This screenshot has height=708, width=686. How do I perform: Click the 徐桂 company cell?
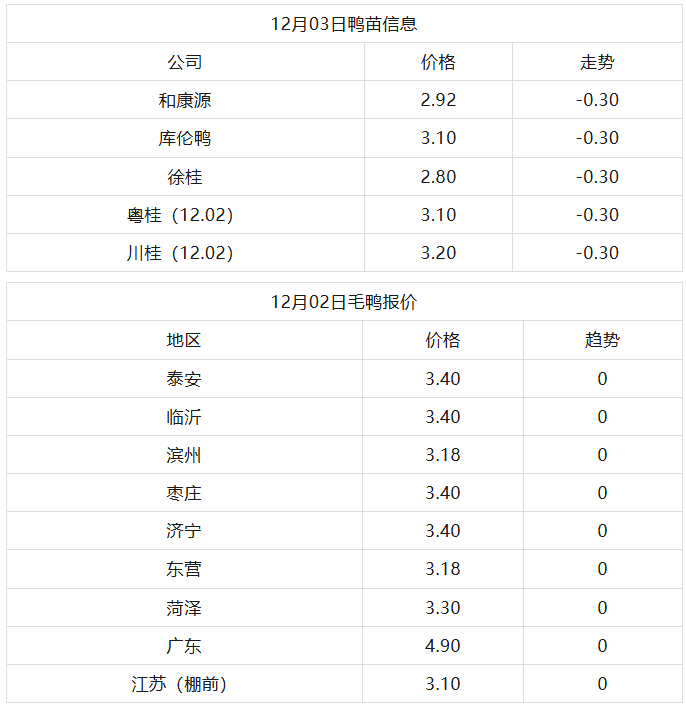click(185, 177)
